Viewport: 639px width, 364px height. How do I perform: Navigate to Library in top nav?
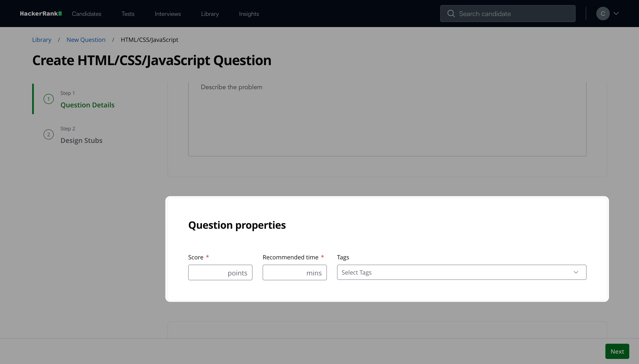pyautogui.click(x=210, y=14)
